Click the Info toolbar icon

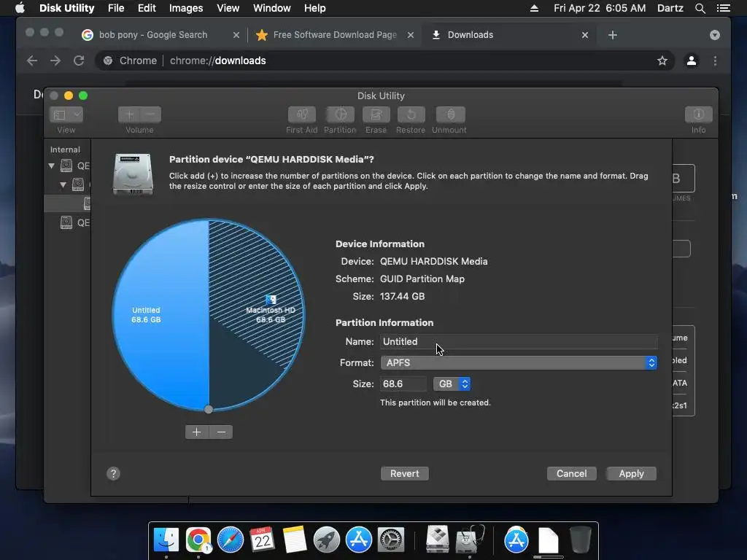pos(698,114)
